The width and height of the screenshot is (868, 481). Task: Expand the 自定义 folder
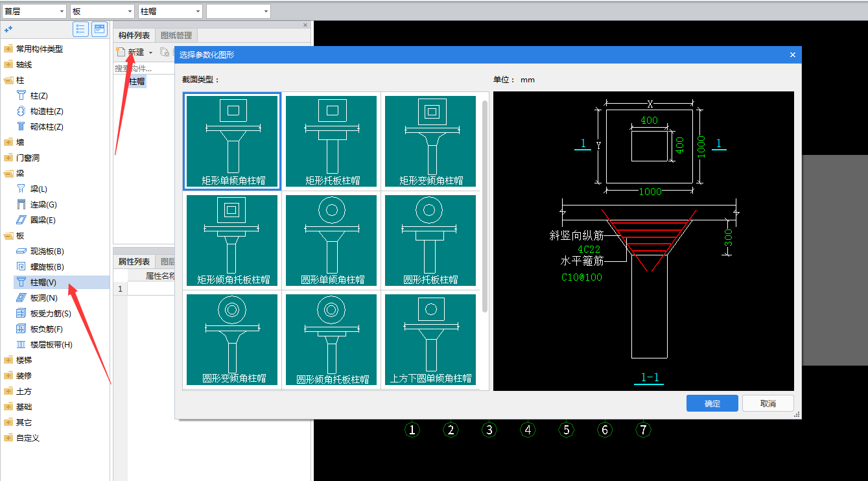click(8, 438)
